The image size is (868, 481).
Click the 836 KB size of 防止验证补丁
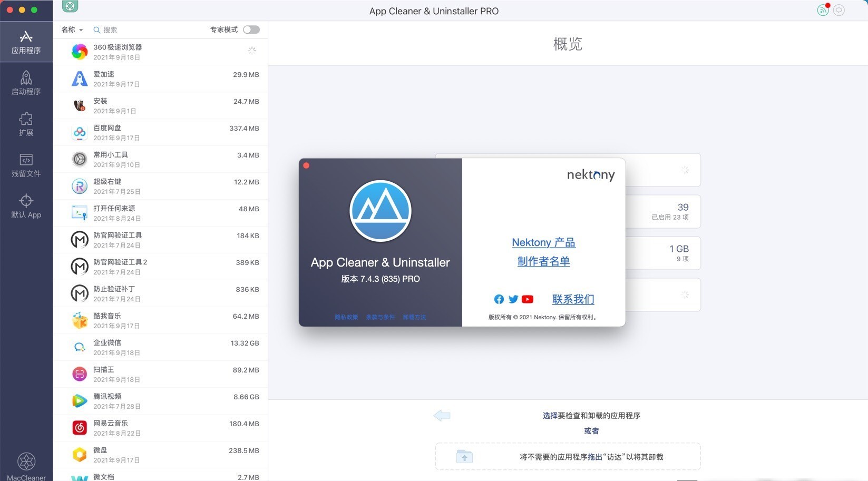[x=248, y=290]
